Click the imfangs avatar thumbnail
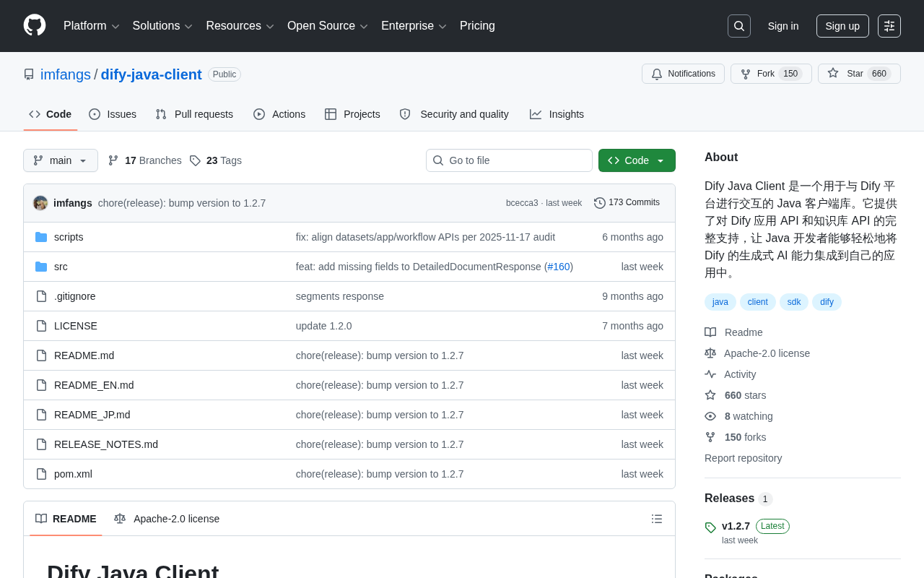This screenshot has width=924, height=578. pos(40,203)
